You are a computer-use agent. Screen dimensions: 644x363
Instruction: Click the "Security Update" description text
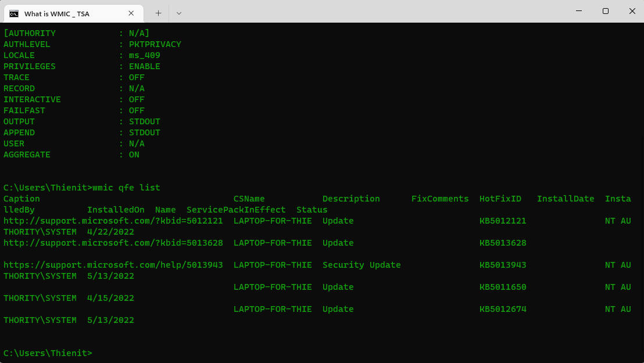[x=361, y=265]
